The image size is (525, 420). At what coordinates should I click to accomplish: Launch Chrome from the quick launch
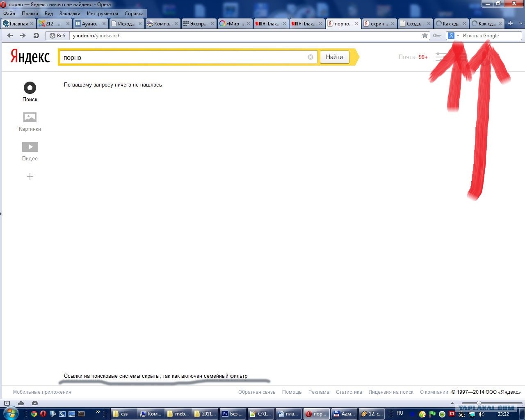[x=34, y=414]
